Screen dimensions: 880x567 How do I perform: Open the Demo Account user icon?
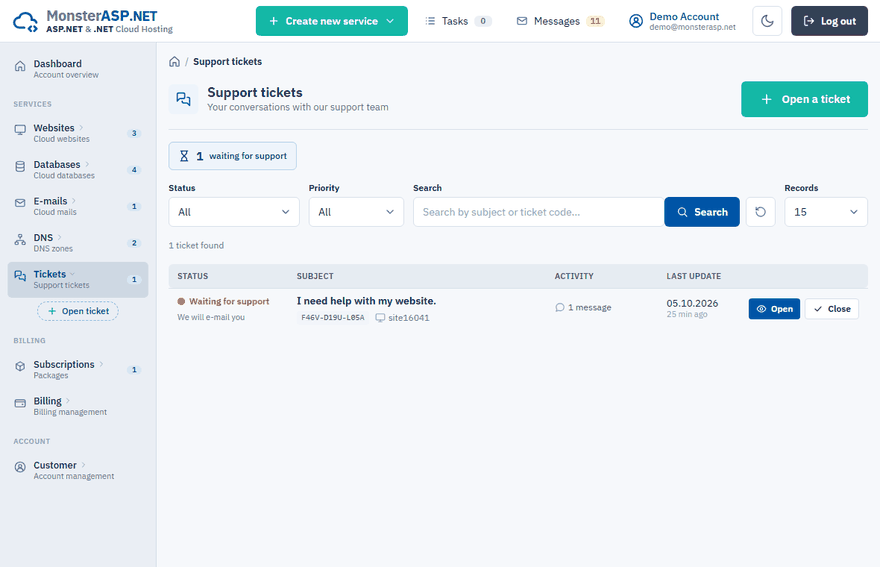pos(635,21)
